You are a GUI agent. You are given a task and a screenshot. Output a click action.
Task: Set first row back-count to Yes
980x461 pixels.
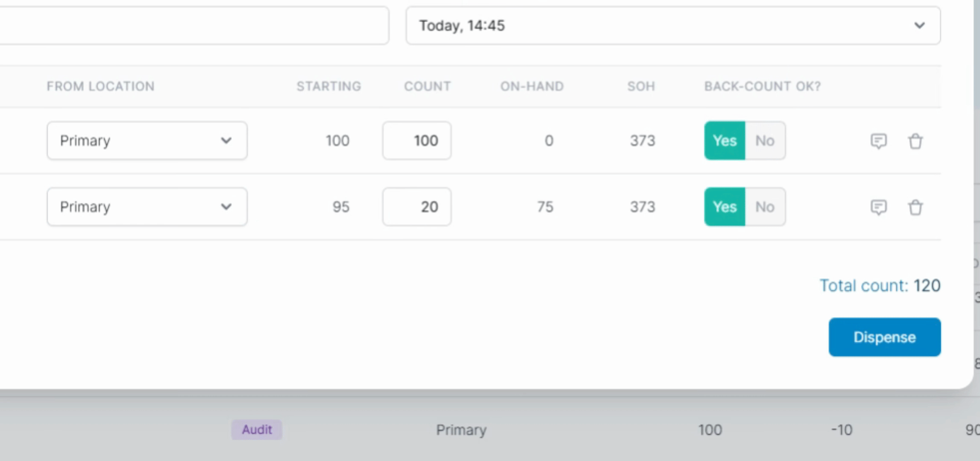tap(725, 141)
